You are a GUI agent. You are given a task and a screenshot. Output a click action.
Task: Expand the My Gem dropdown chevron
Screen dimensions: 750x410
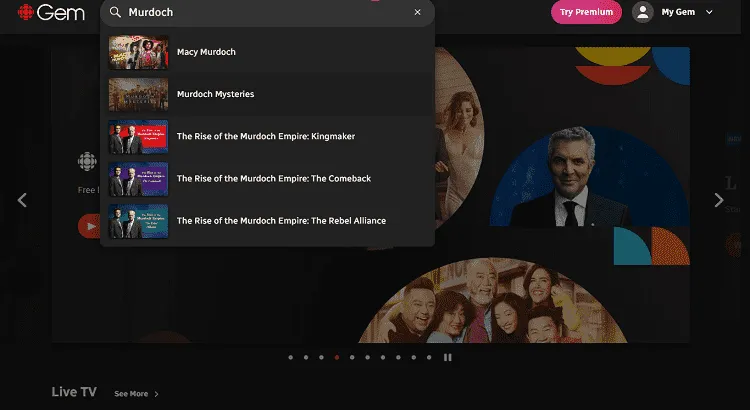tap(710, 12)
